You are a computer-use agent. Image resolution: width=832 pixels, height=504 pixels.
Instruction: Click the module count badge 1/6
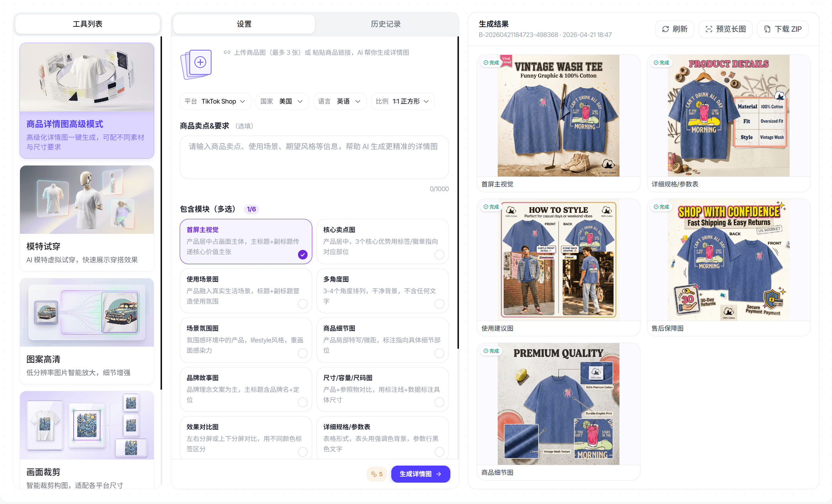pyautogui.click(x=251, y=209)
